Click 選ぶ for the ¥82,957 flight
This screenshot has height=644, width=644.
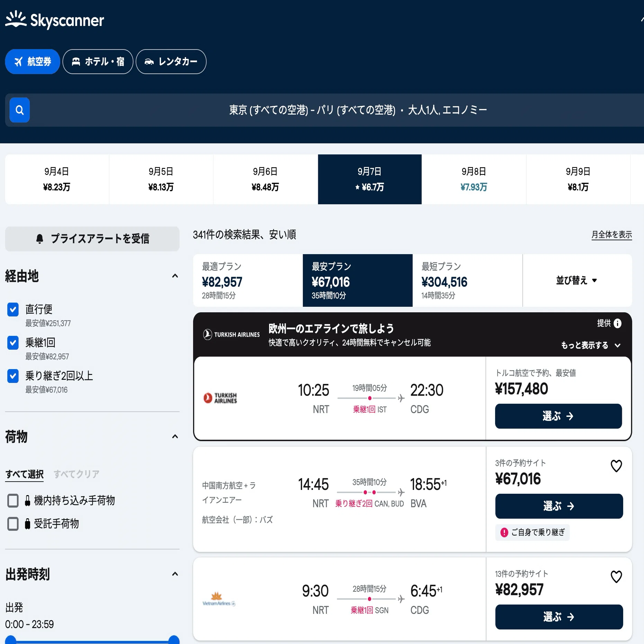pos(559,617)
